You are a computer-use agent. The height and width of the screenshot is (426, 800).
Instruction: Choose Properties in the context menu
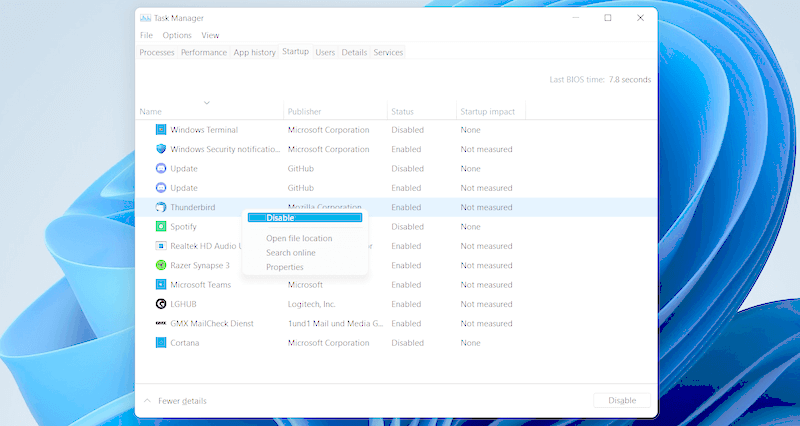(x=285, y=267)
